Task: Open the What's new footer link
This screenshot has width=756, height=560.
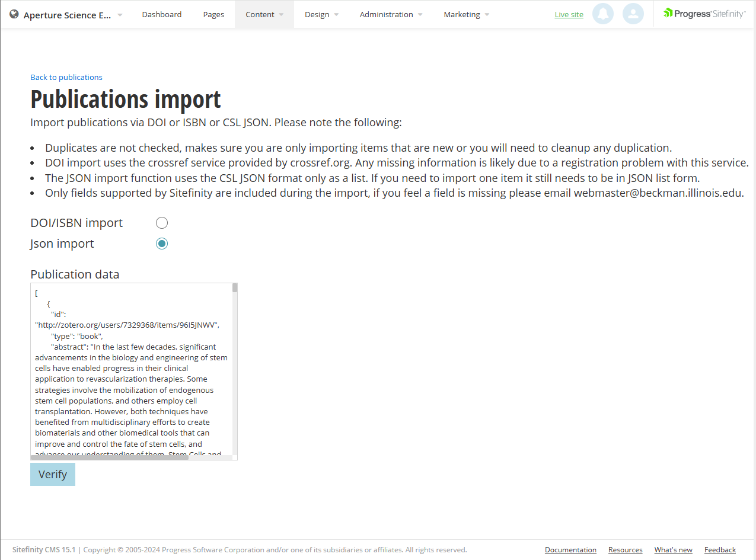Action: pyautogui.click(x=673, y=550)
